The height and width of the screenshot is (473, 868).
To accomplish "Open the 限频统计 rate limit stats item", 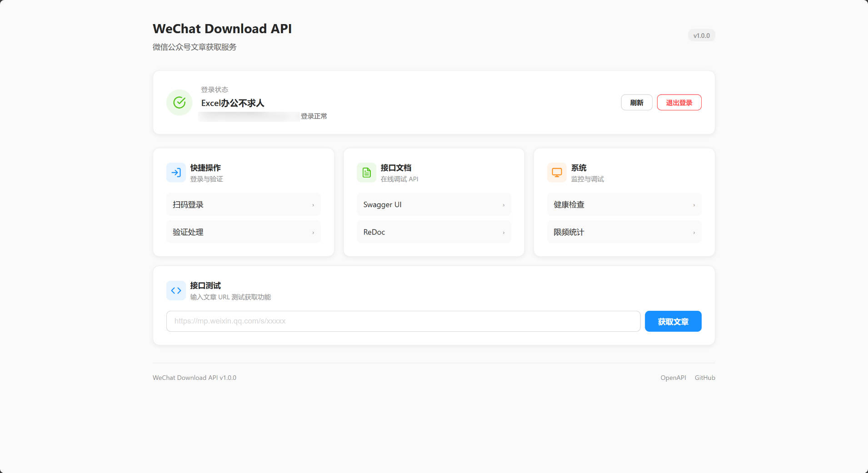I will [x=624, y=232].
